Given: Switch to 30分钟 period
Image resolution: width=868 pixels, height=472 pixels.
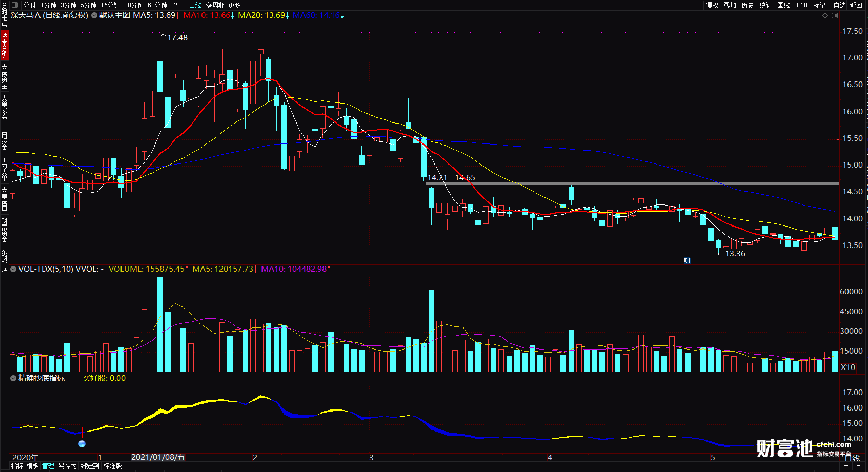Looking at the screenshot, I should [134, 5].
